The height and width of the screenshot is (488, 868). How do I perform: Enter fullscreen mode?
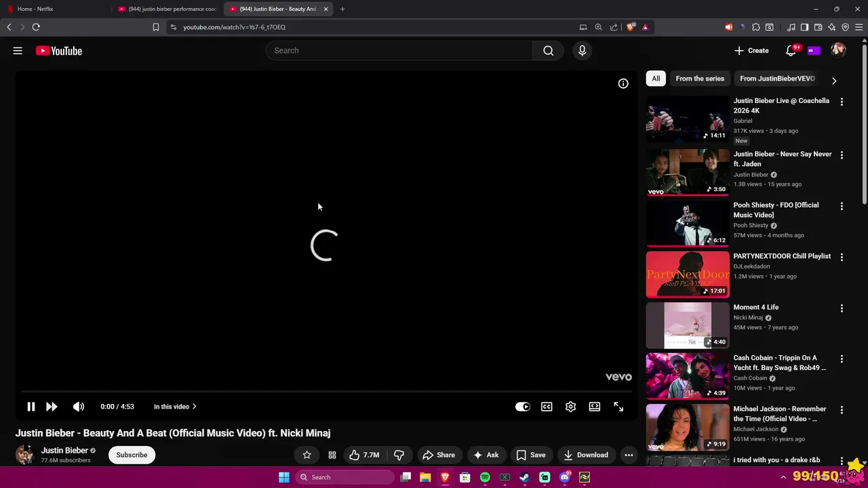(618, 407)
